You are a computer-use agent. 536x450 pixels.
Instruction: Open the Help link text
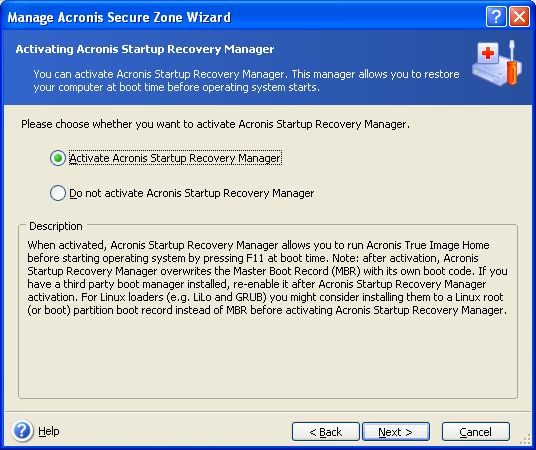(x=49, y=431)
